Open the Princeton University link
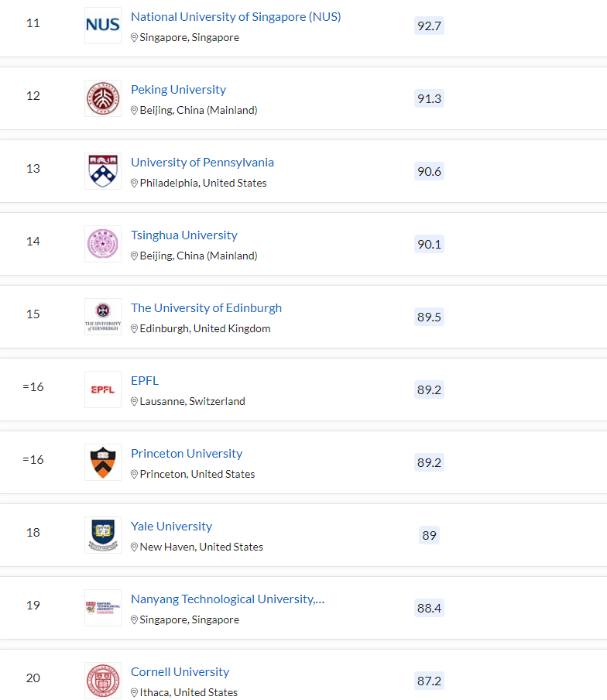 click(187, 454)
